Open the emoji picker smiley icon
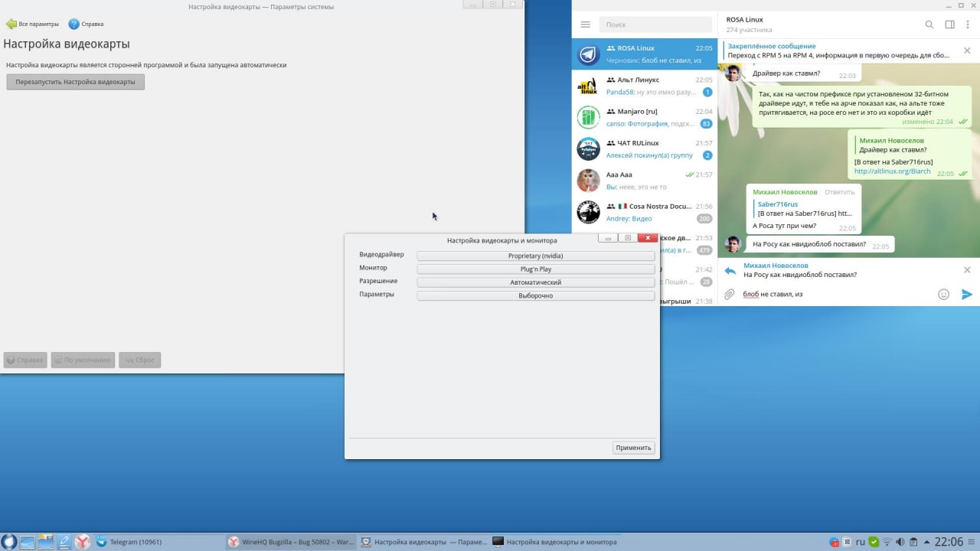This screenshot has width=980, height=551. pyautogui.click(x=943, y=295)
